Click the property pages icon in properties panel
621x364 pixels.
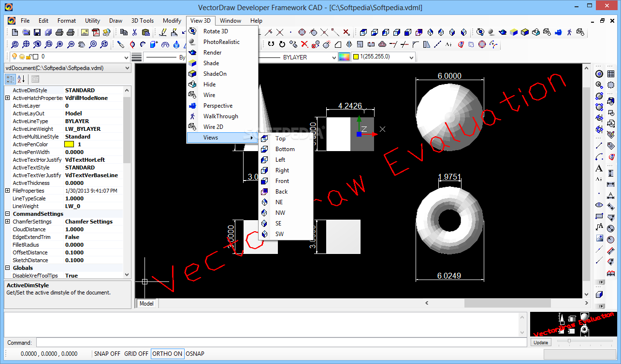[x=35, y=79]
